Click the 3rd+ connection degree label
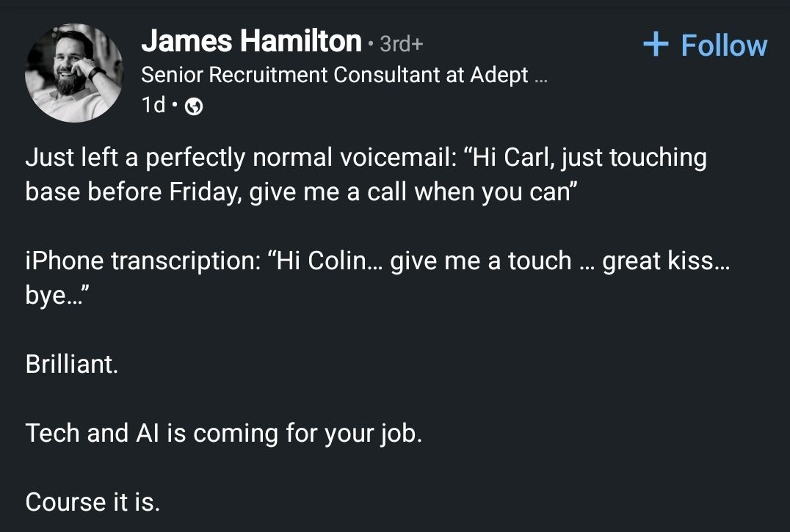Viewport: 790px width, 532px height. (x=402, y=44)
